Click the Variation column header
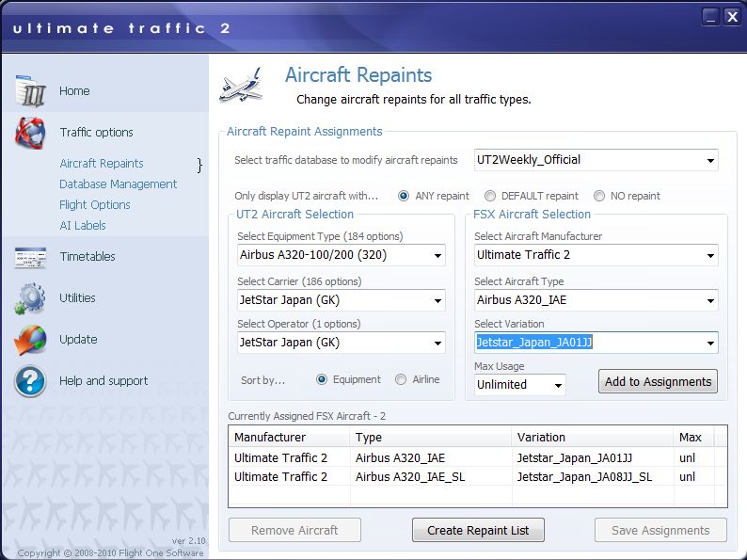The width and height of the screenshot is (747, 560). [593, 437]
